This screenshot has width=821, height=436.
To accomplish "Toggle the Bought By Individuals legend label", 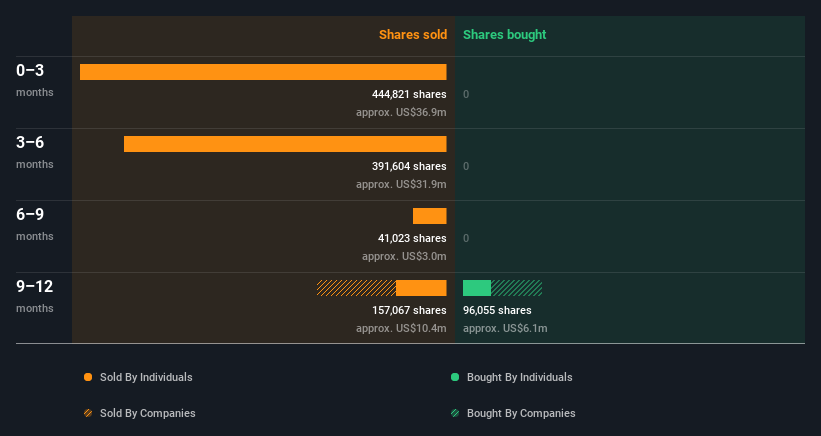I will click(x=519, y=377).
